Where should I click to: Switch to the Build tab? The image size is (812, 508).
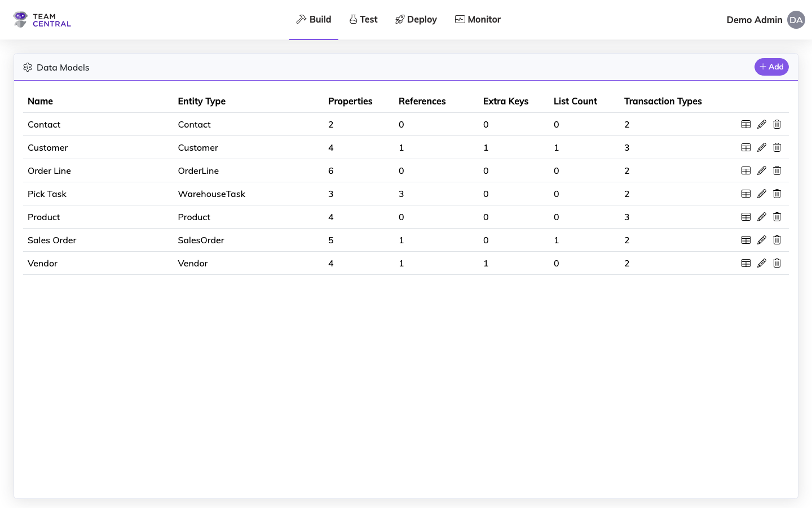click(314, 20)
